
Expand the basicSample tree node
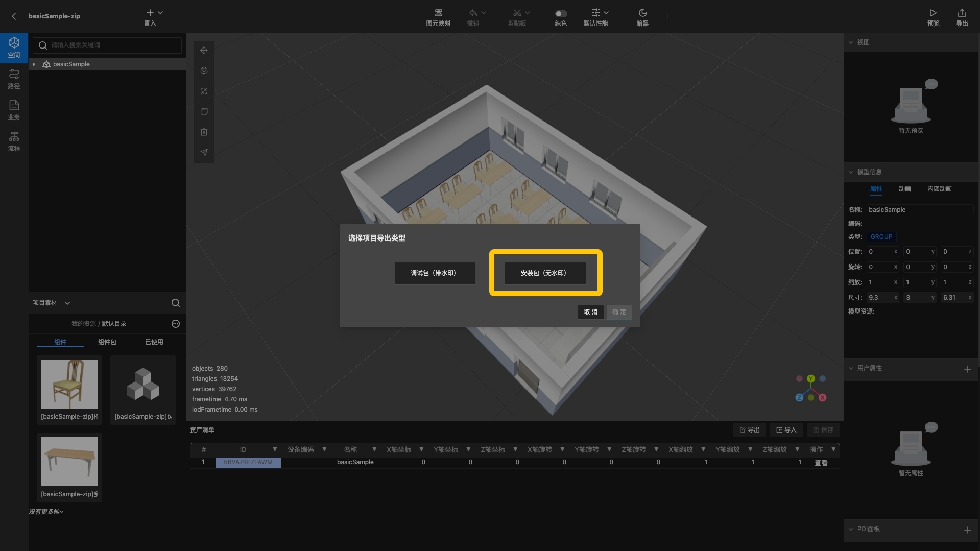pos(34,64)
